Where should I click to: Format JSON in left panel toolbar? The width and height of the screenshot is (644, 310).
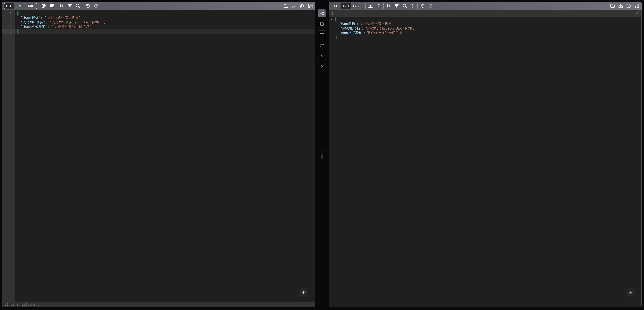[44, 6]
